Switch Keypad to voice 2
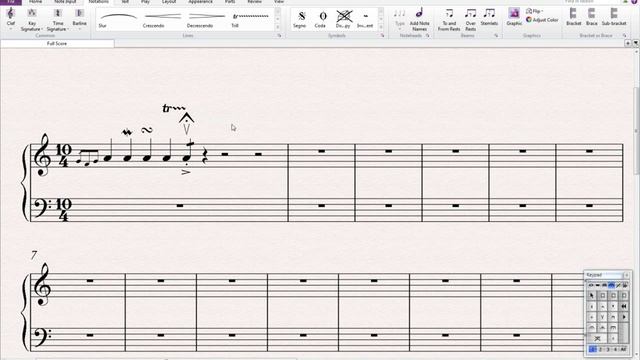The height and width of the screenshot is (360, 640). click(600, 349)
